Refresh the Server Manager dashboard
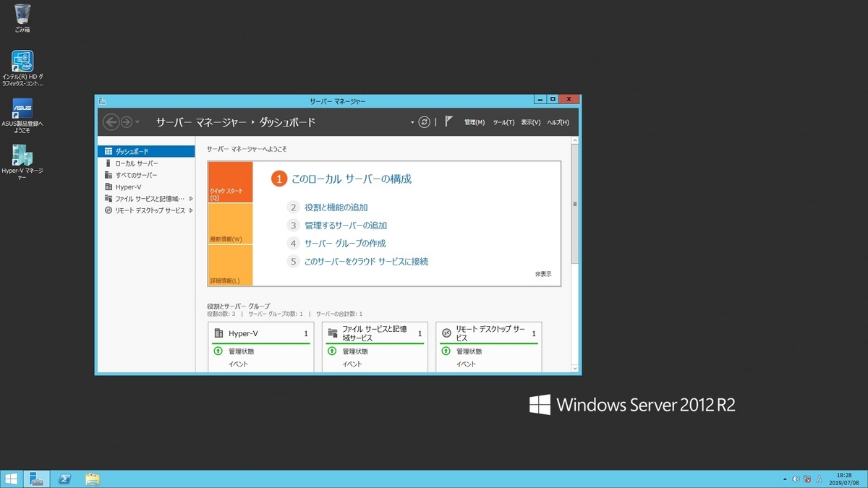Screen dimensions: 868x488 click(x=425, y=122)
